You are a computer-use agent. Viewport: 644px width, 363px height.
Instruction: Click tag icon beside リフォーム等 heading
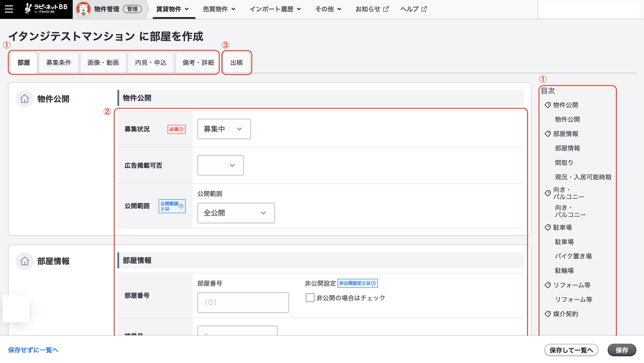[x=548, y=285]
